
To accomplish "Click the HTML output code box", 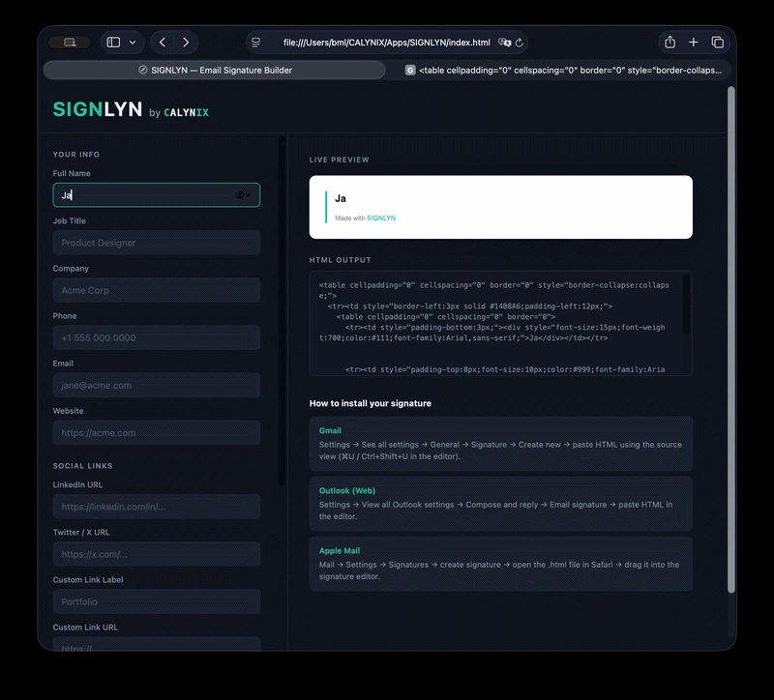I will click(x=500, y=323).
